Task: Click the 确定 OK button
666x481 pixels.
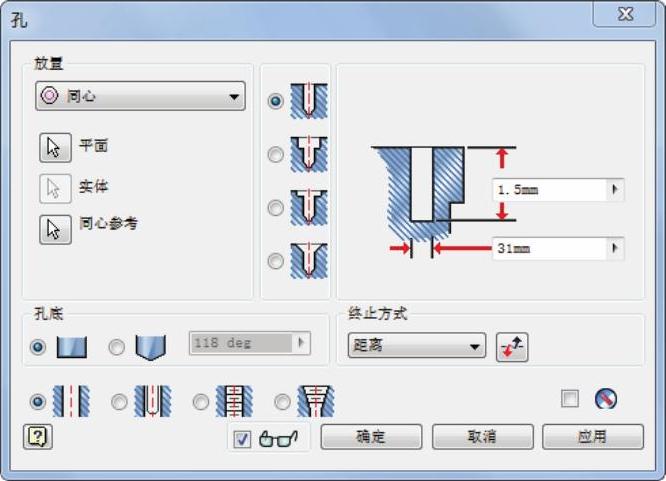Action: 371,436
